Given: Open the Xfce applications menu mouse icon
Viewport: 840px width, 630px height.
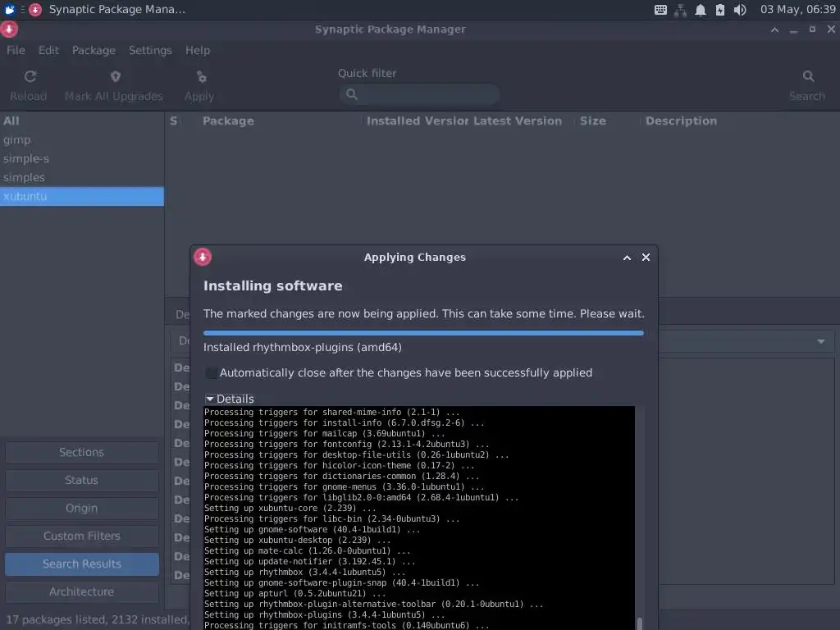Looking at the screenshot, I should pyautogui.click(x=10, y=9).
